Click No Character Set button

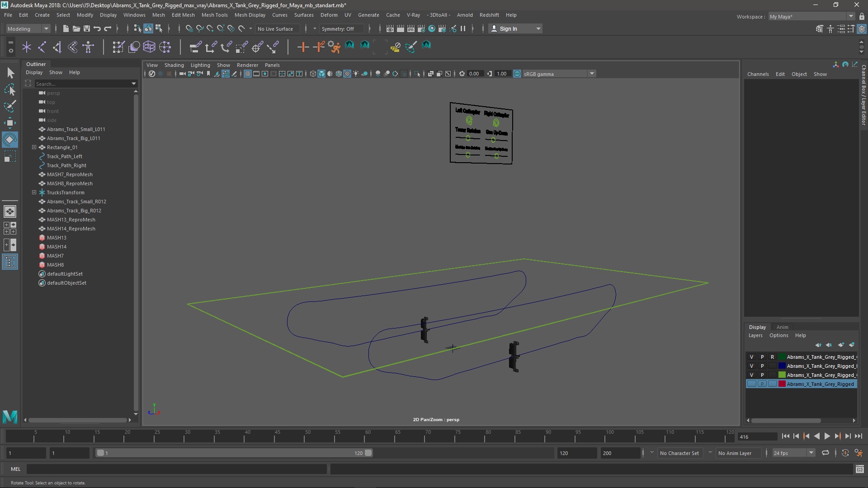coord(679,453)
